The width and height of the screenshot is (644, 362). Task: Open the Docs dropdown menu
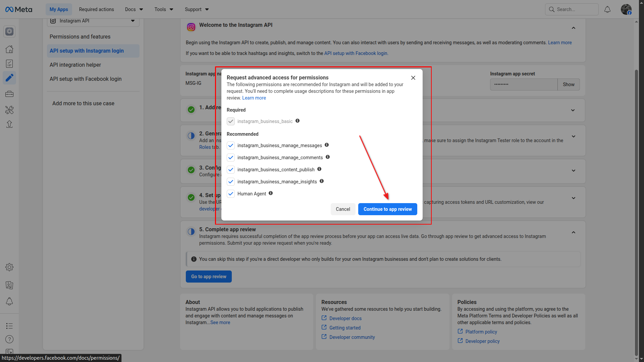(x=134, y=9)
